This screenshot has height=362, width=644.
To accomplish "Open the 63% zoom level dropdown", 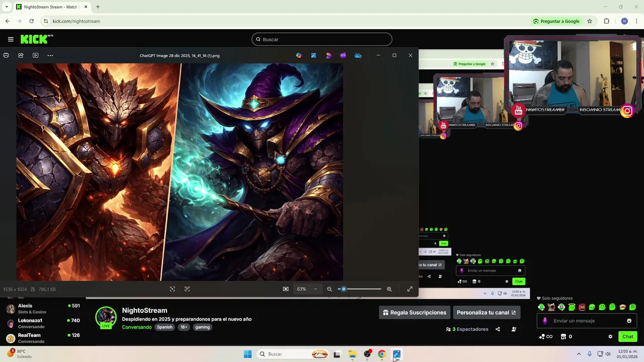I will [x=307, y=289].
